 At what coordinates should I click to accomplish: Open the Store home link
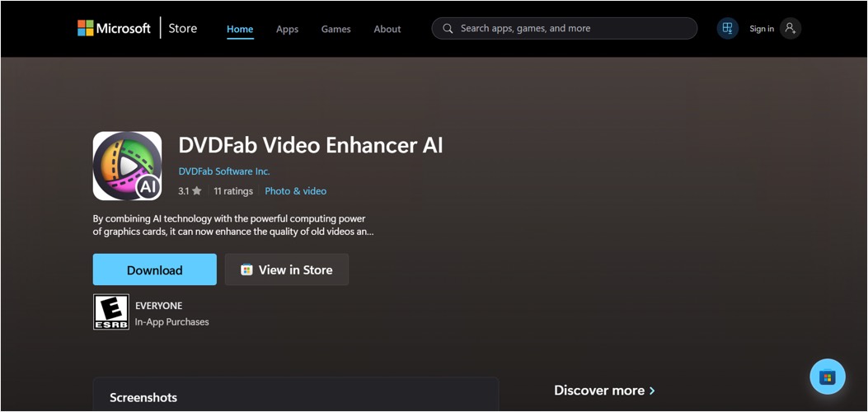[x=183, y=28]
